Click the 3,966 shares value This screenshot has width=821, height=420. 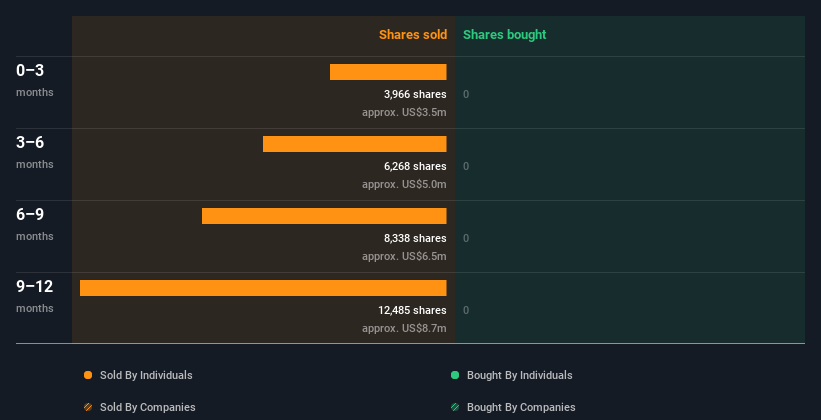click(415, 94)
